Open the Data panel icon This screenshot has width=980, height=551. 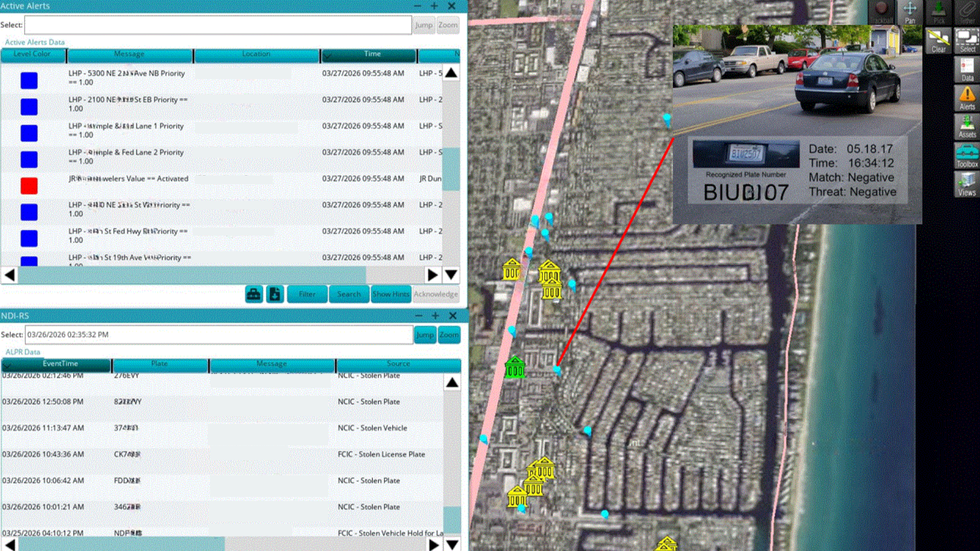tap(967, 69)
